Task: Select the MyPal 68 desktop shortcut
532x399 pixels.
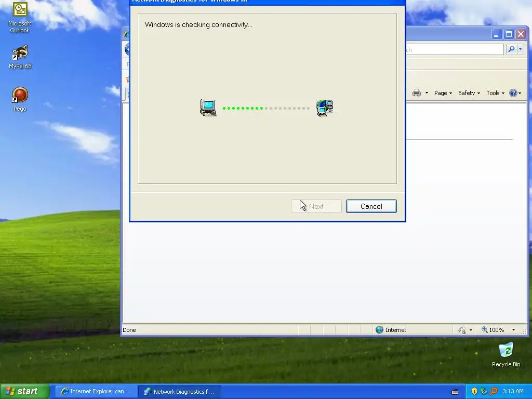Action: [x=20, y=57]
